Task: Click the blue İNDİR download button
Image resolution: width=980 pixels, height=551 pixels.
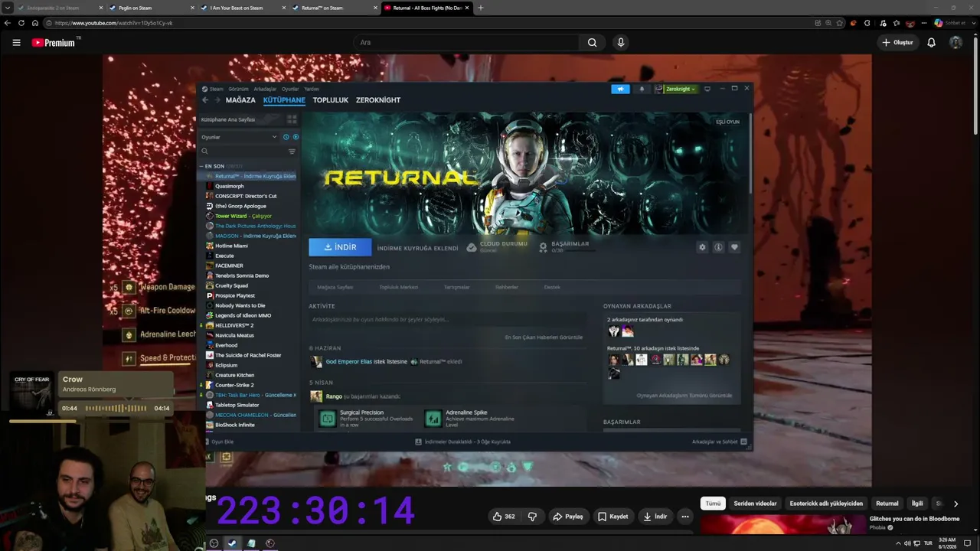Action: [x=340, y=247]
